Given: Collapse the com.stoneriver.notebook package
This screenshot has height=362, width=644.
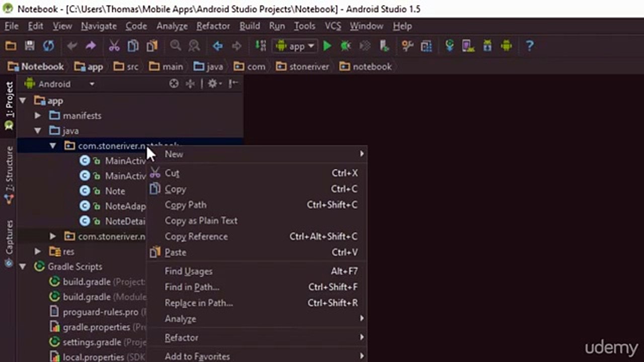Looking at the screenshot, I should click(53, 146).
